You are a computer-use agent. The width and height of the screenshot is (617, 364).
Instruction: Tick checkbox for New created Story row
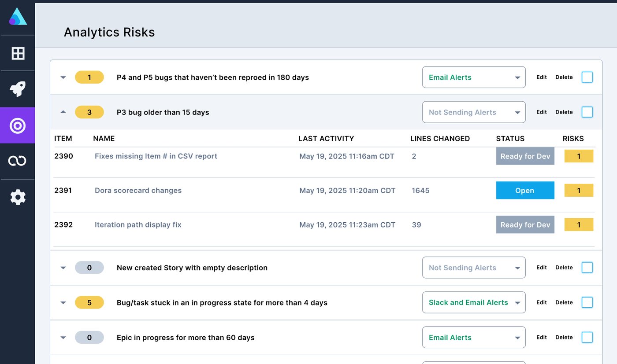click(x=587, y=268)
